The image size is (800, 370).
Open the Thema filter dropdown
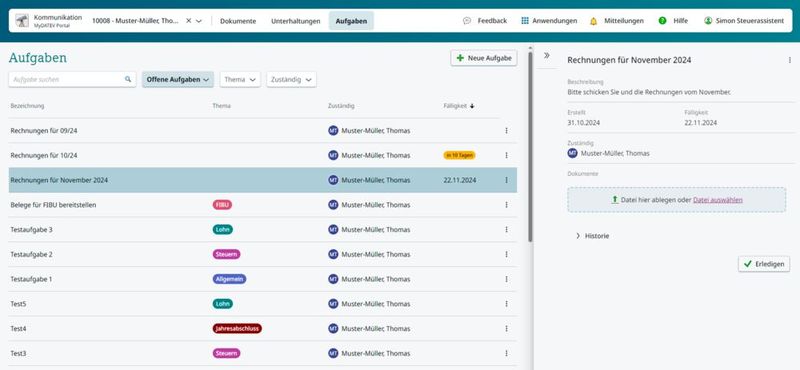pyautogui.click(x=240, y=80)
